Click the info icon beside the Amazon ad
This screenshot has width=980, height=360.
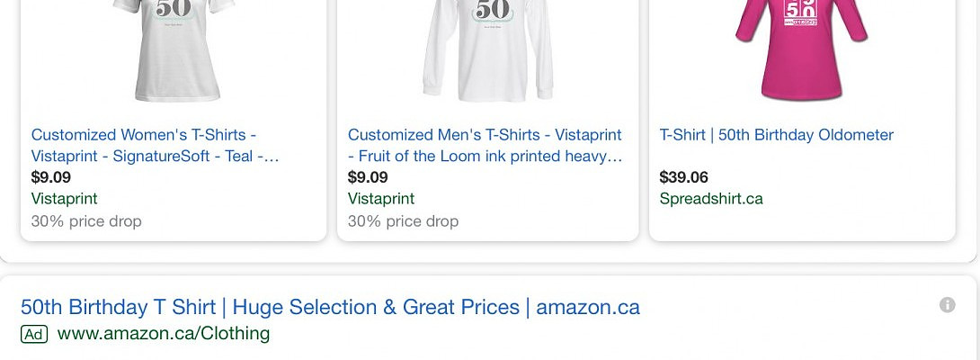click(947, 305)
